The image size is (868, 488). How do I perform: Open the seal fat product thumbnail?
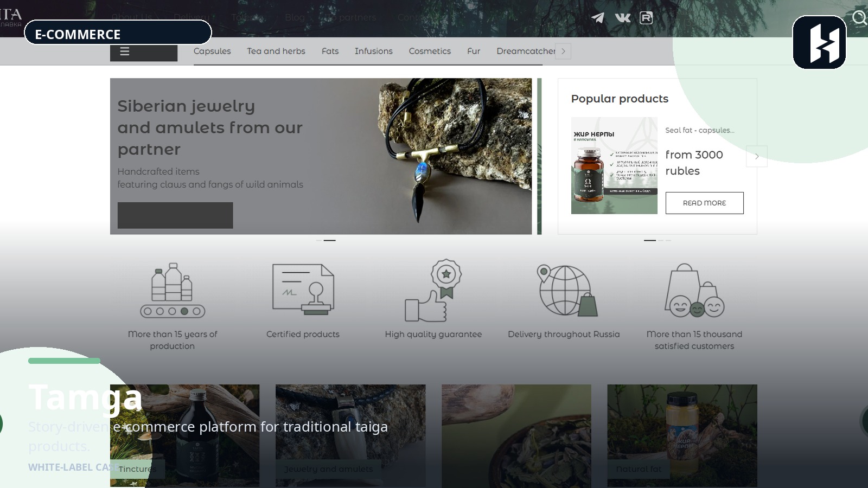614,165
